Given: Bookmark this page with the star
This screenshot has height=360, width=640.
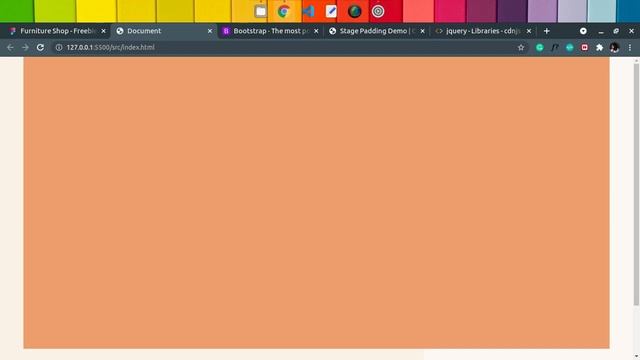Looking at the screenshot, I should [x=521, y=47].
